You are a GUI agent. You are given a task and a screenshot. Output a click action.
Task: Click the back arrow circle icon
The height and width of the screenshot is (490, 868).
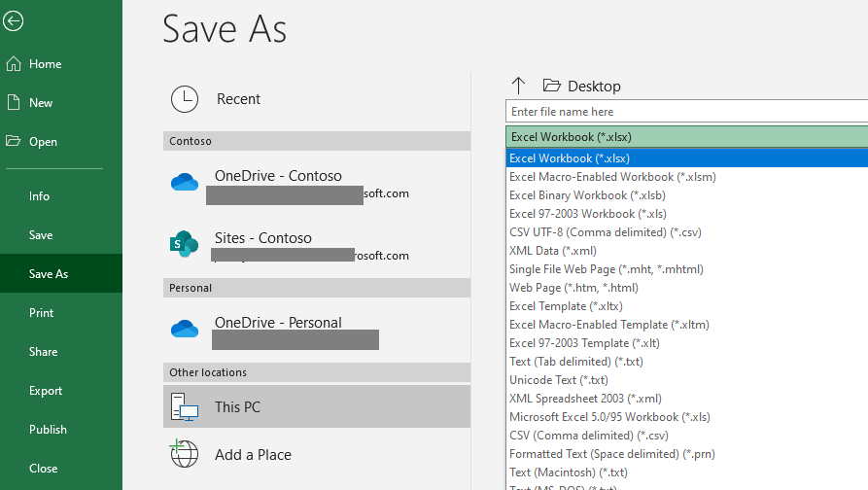point(13,21)
